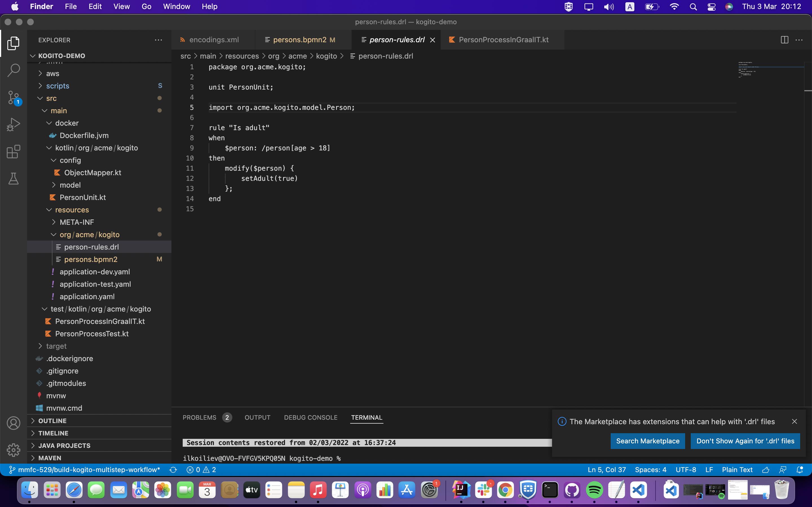Click the Split Editor Right icon

tap(784, 40)
